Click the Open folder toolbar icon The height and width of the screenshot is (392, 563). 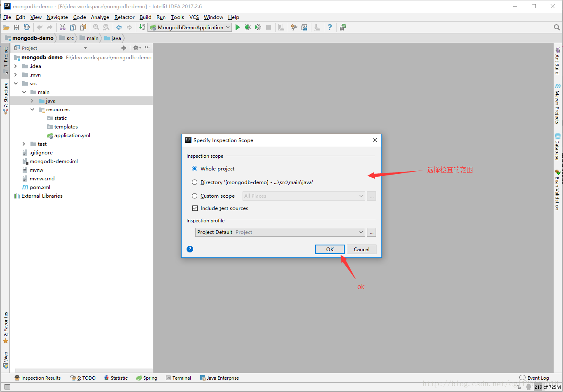6,28
